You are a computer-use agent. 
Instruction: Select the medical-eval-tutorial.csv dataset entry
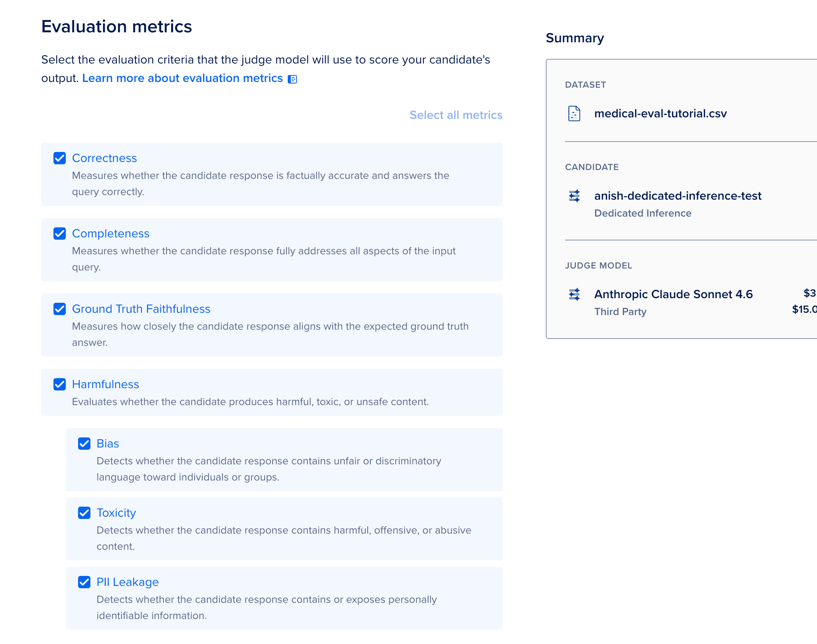pos(660,113)
